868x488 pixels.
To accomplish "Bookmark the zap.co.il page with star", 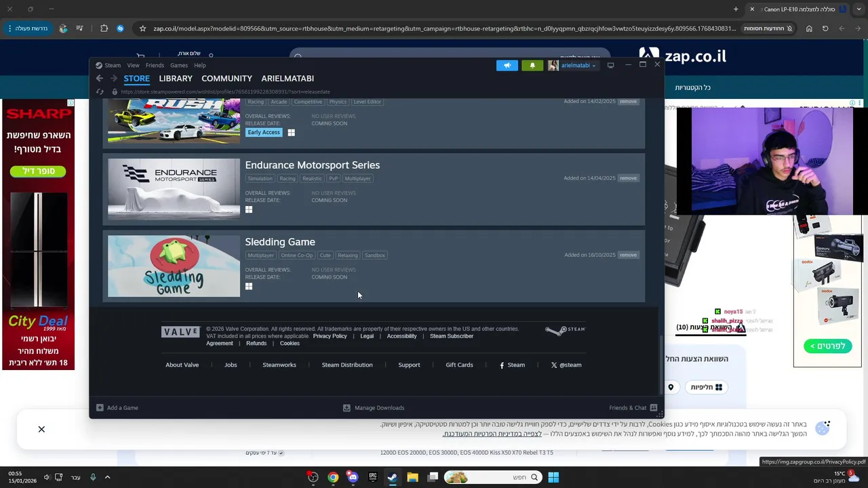I will pyautogui.click(x=142, y=28).
